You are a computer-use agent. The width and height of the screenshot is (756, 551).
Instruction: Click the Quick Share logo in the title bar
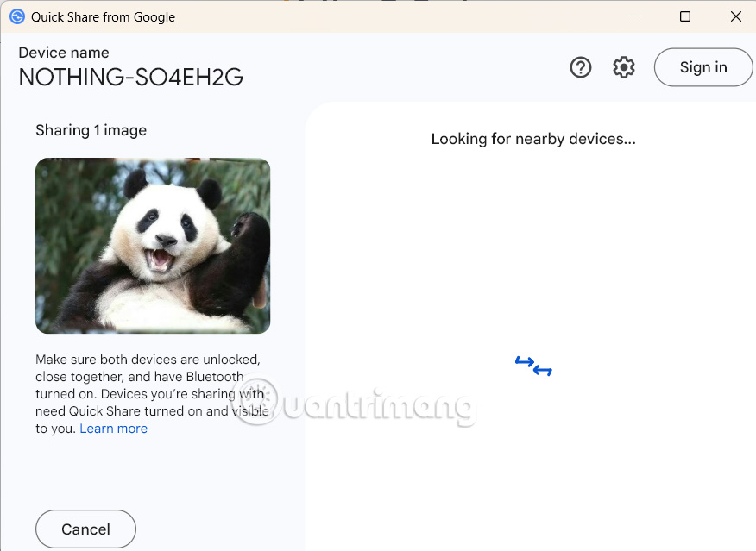(17, 16)
